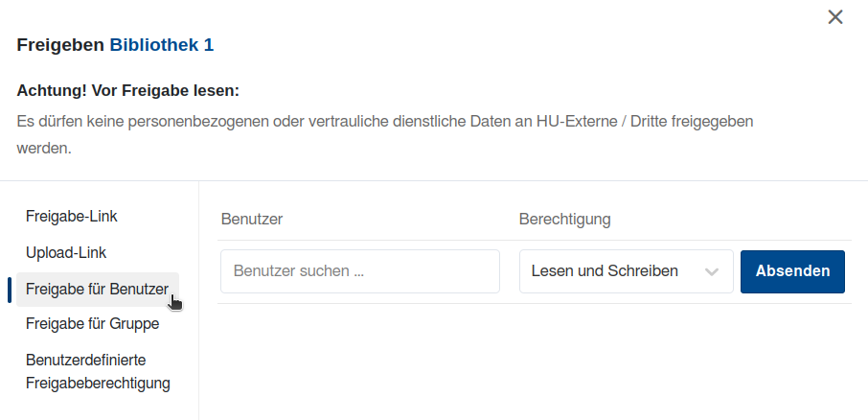The image size is (868, 420).
Task: Select the Freigabe für Benutzer tab
Action: (x=97, y=289)
